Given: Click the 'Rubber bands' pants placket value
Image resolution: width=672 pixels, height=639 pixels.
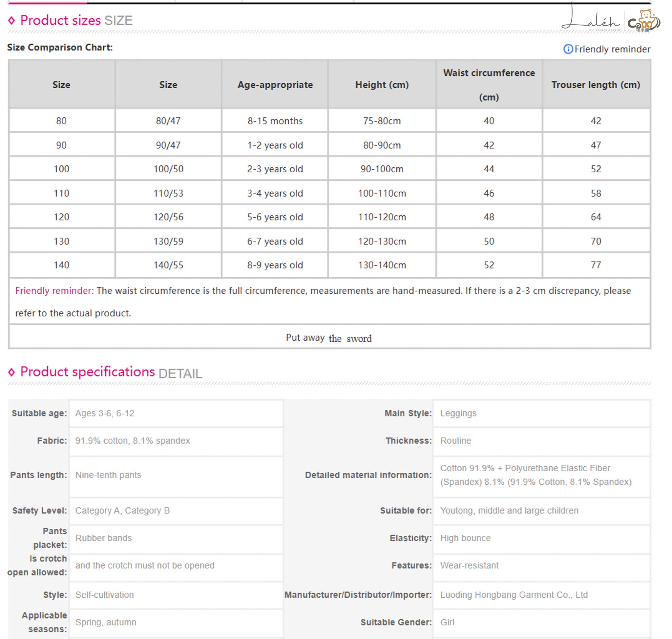Looking at the screenshot, I should pyautogui.click(x=104, y=538).
